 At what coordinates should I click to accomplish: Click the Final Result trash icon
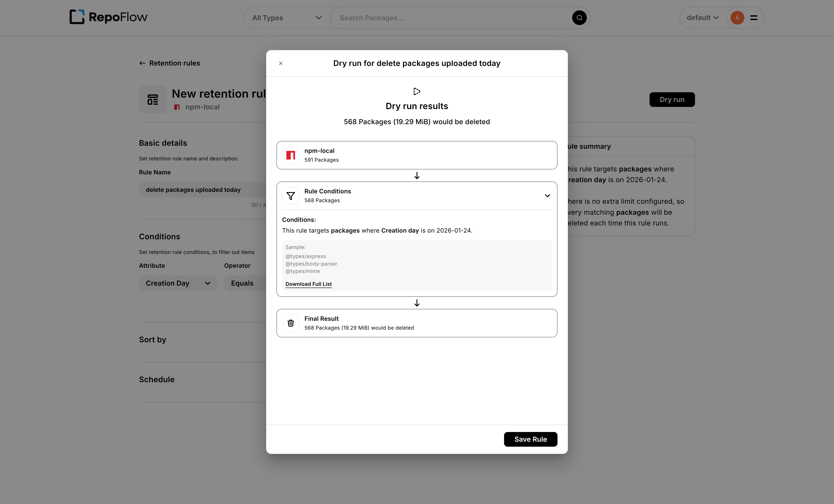pyautogui.click(x=290, y=323)
